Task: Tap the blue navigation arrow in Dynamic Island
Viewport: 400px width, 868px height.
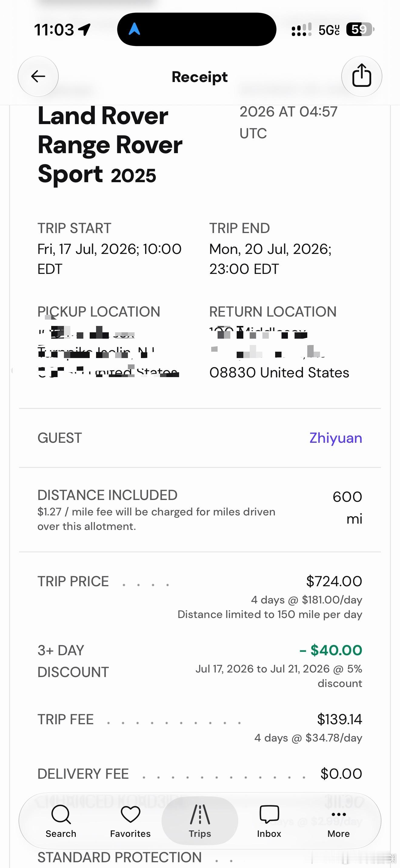Action: 134,29
